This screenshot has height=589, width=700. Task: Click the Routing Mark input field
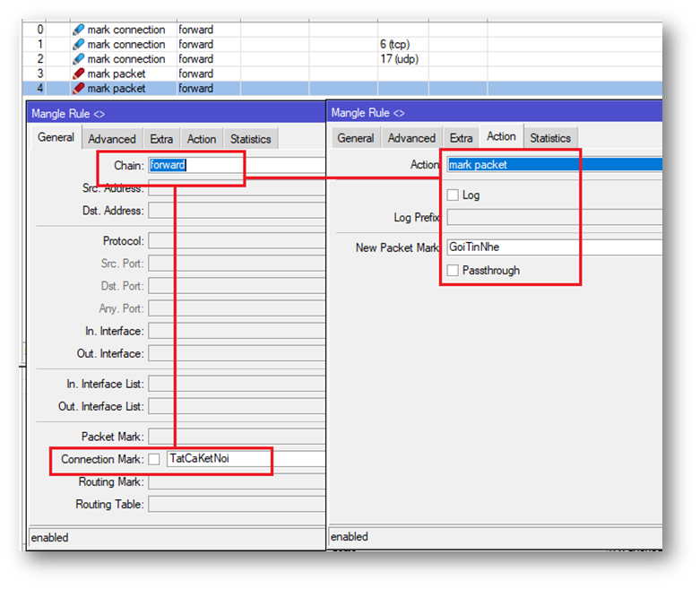point(237,482)
